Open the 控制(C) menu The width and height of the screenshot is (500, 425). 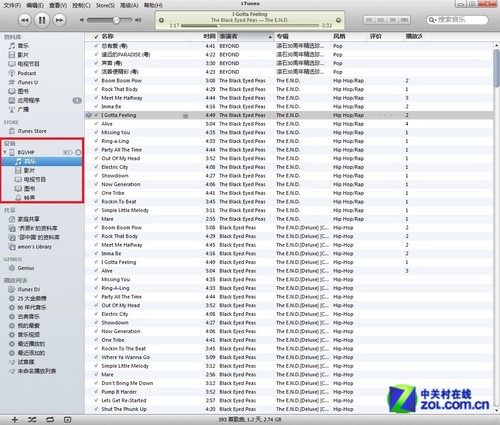pyautogui.click(x=81, y=5)
